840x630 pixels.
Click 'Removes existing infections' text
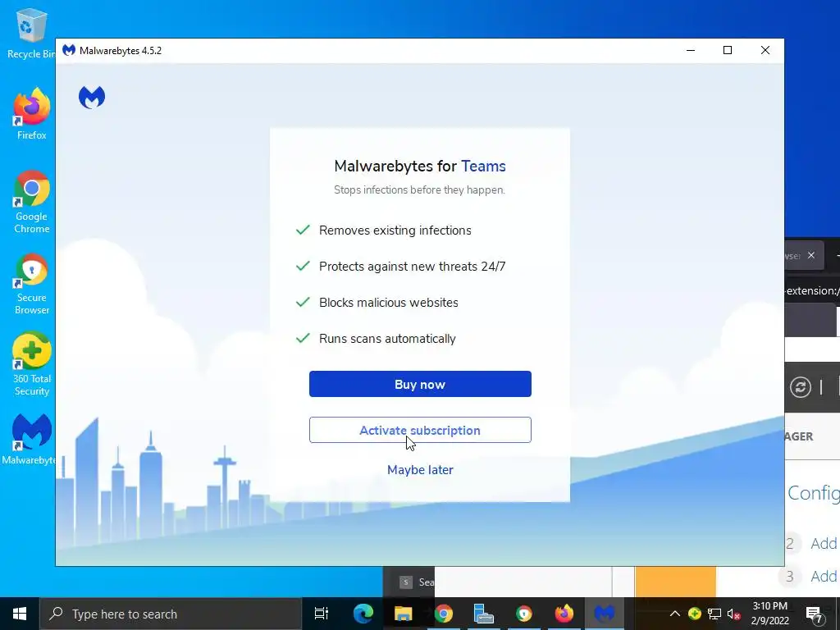395,231
